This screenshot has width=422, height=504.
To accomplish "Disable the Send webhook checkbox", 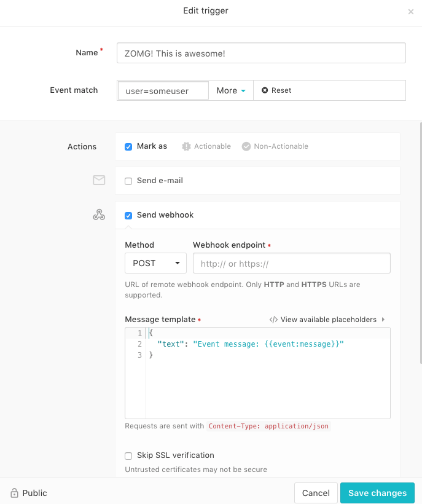I will 128,215.
